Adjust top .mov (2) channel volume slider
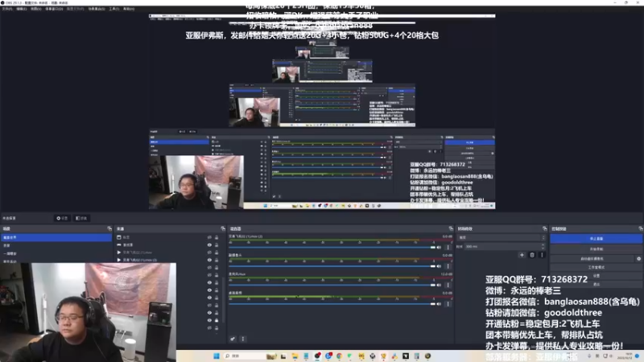The height and width of the screenshot is (362, 644). pos(332,247)
